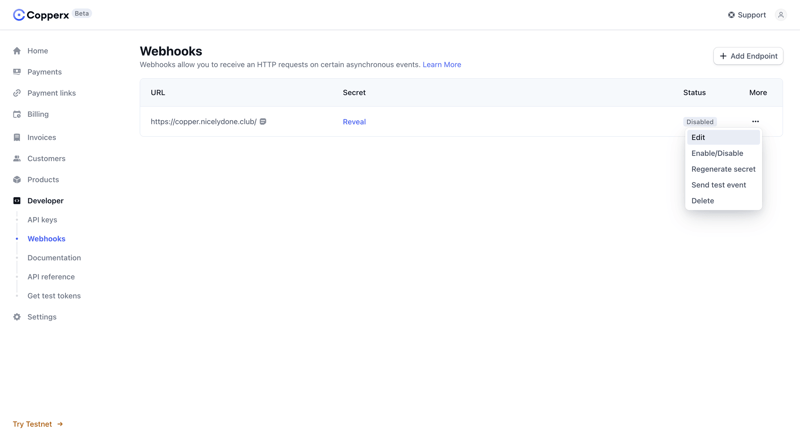
Task: Open the user profile avatar
Action: coord(781,15)
